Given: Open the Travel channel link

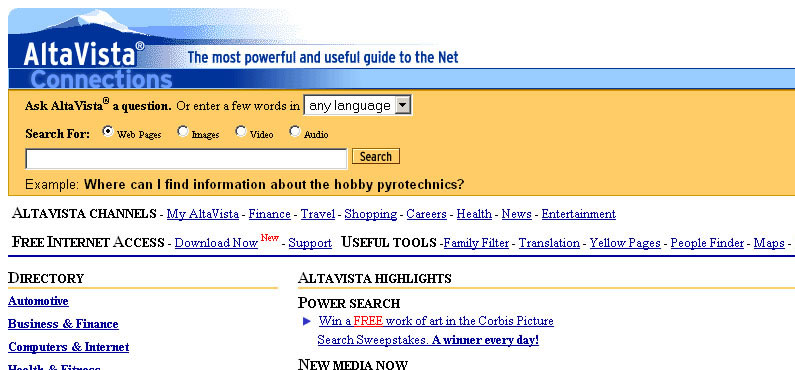Looking at the screenshot, I should (x=318, y=214).
